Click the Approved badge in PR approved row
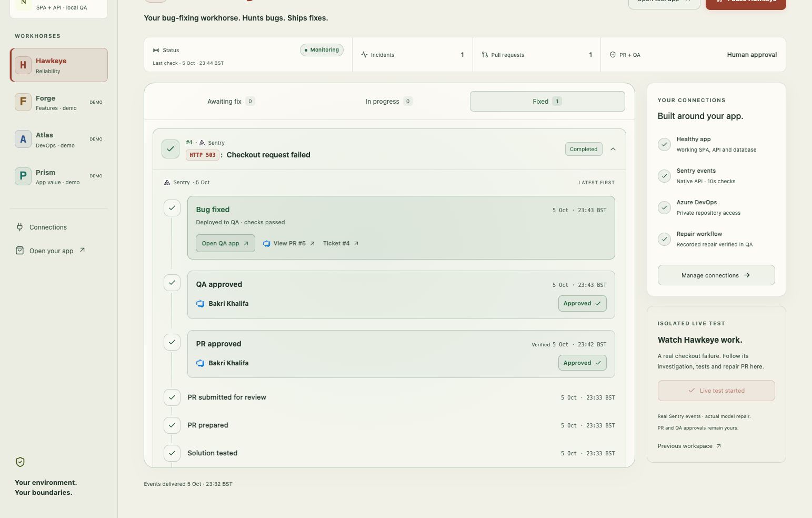 [x=582, y=363]
